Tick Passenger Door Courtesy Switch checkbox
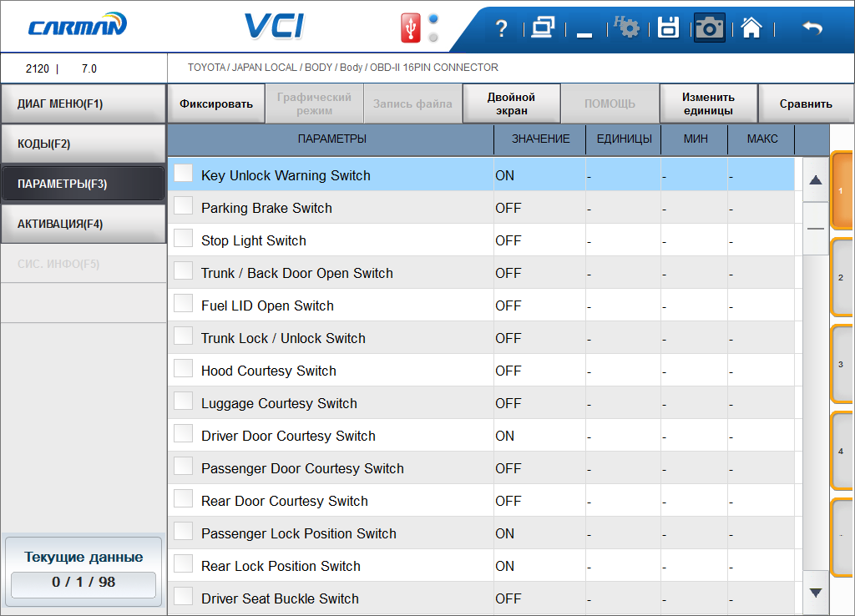The width and height of the screenshot is (855, 616). [x=183, y=466]
